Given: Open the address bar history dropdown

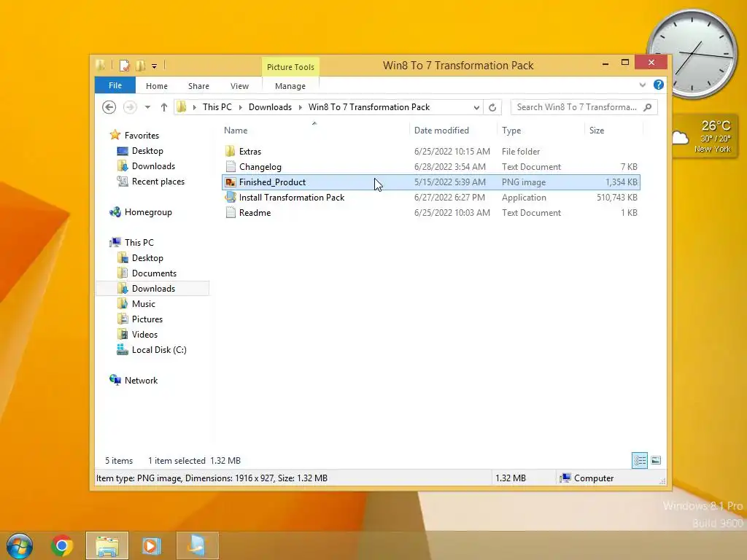Looking at the screenshot, I should pyautogui.click(x=476, y=108).
